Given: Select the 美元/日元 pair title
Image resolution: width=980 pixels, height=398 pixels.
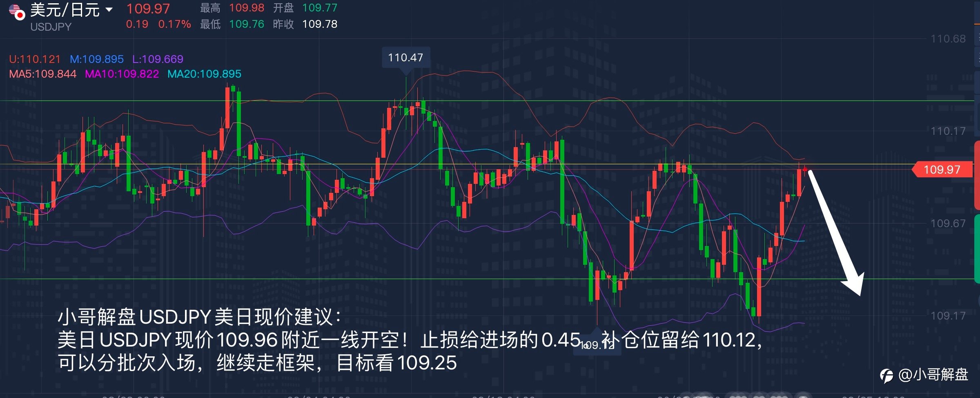Looking at the screenshot, I should point(65,10).
